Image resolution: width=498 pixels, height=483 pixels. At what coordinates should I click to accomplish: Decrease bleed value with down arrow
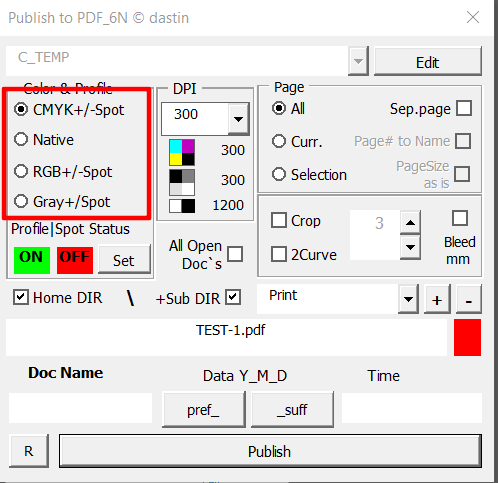410,247
